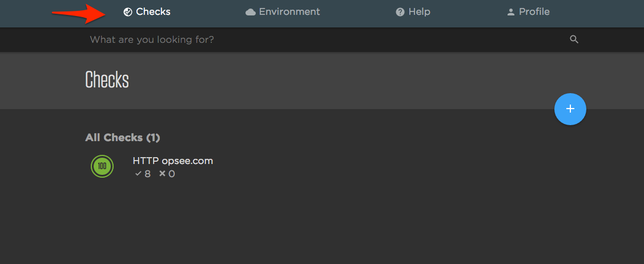644x264 pixels.
Task: Click the red arrow pointing to Checks
Action: [x=77, y=13]
